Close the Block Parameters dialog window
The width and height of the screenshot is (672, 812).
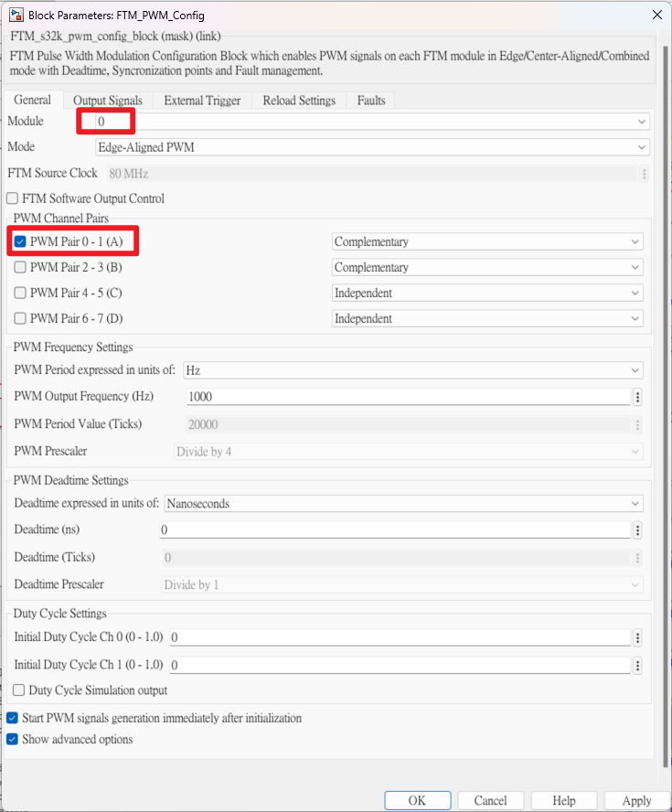pyautogui.click(x=656, y=15)
